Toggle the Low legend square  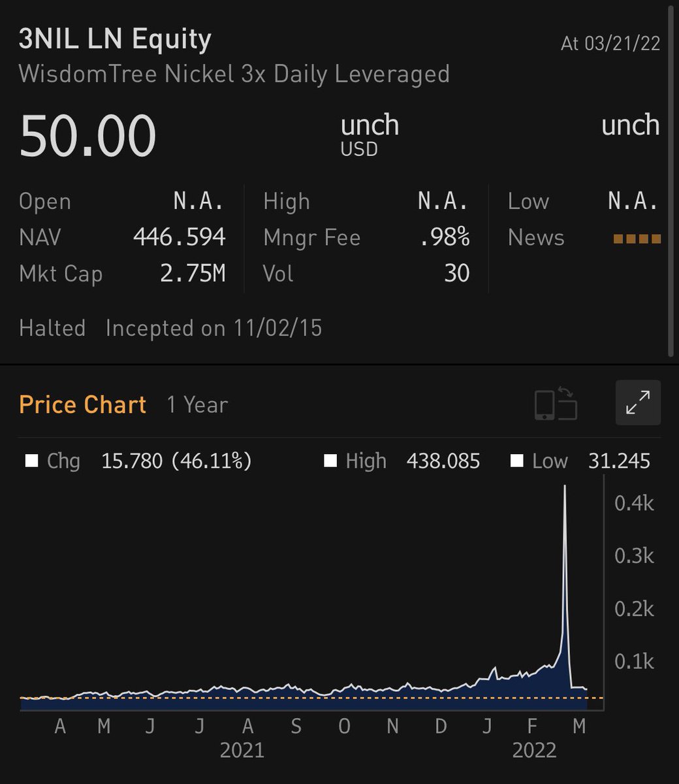tap(516, 461)
